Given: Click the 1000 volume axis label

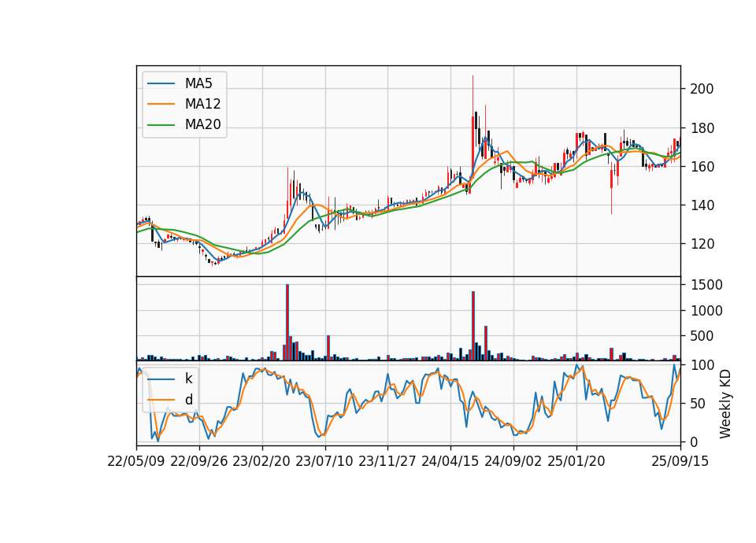Looking at the screenshot, I should 706,311.
